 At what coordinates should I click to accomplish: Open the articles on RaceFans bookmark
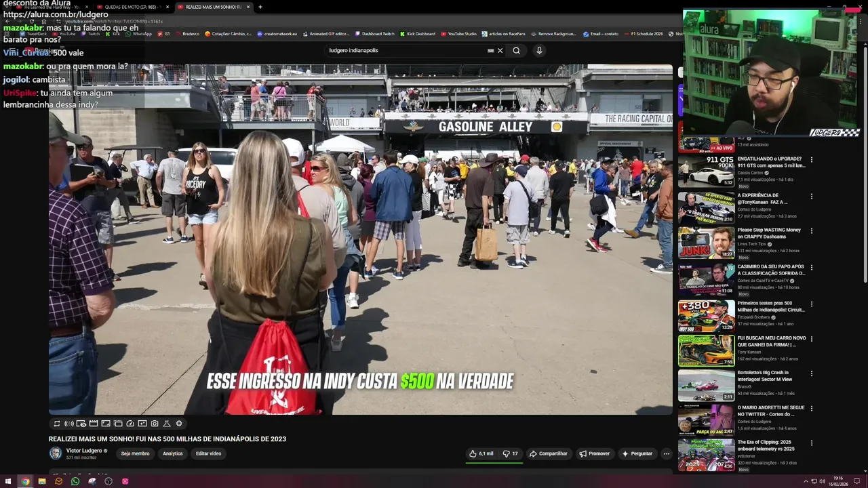point(504,34)
